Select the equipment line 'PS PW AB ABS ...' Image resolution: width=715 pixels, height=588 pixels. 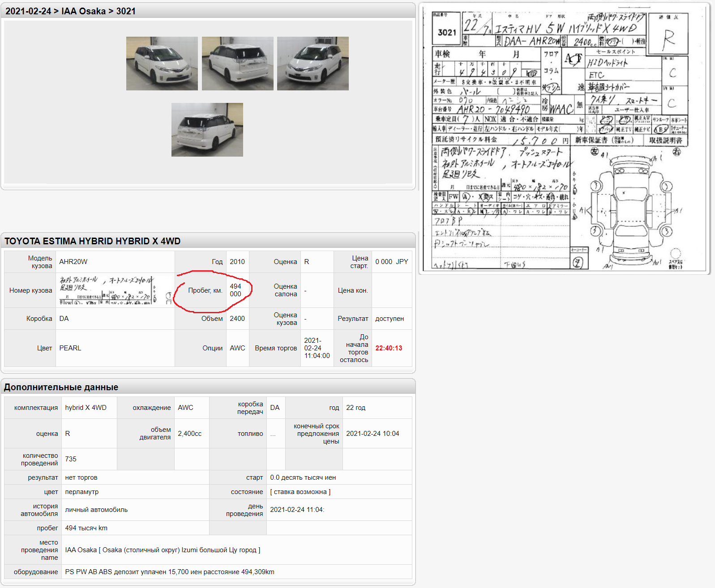click(170, 572)
